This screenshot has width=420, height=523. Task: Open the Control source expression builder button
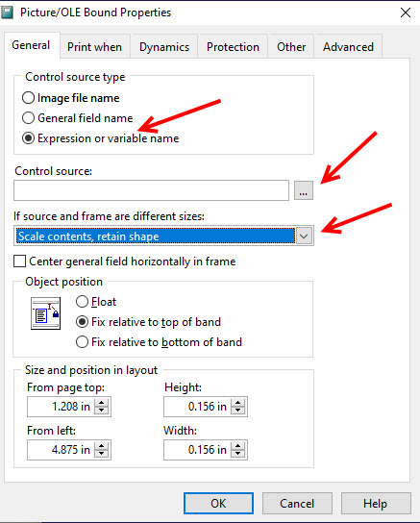click(x=304, y=190)
